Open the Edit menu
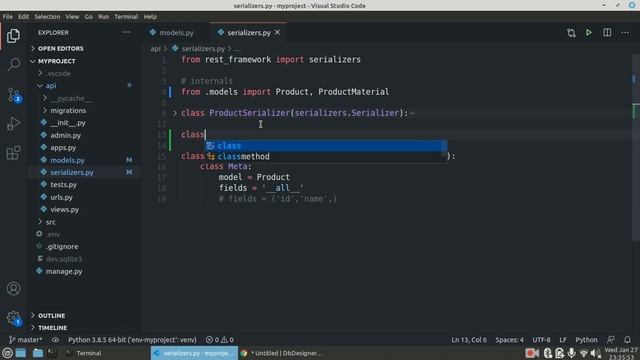The height and width of the screenshot is (360, 640). [23, 17]
